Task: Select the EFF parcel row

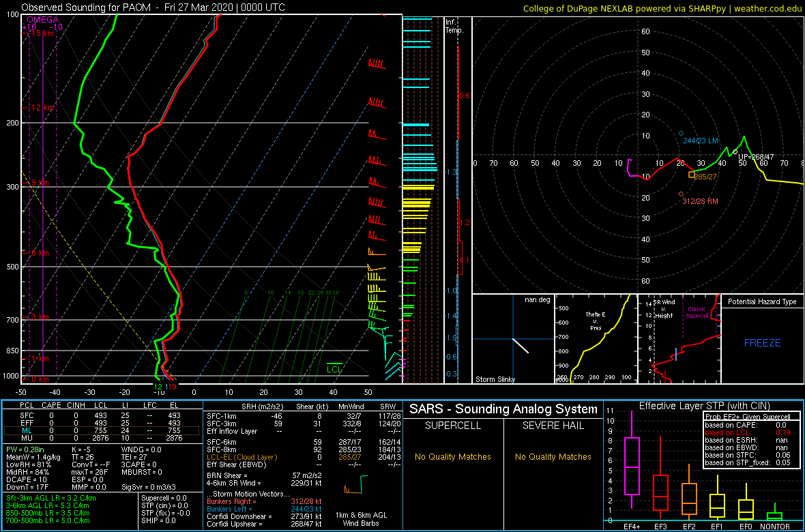Action: pos(102,423)
